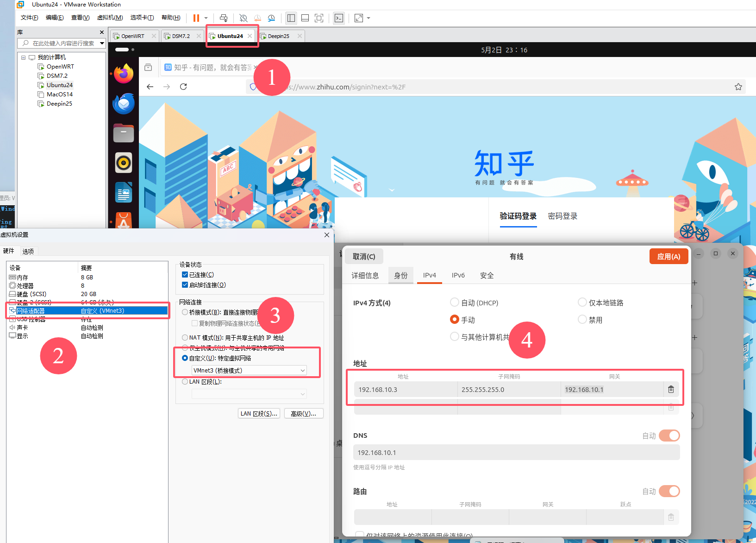This screenshot has height=543, width=756.
Task: Toggle the 已连接 checkbox
Action: [x=185, y=275]
